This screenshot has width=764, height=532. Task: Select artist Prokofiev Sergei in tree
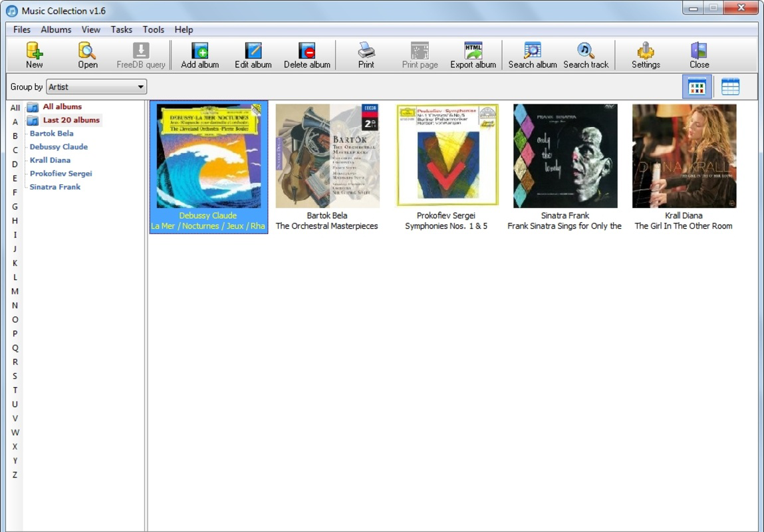(61, 174)
